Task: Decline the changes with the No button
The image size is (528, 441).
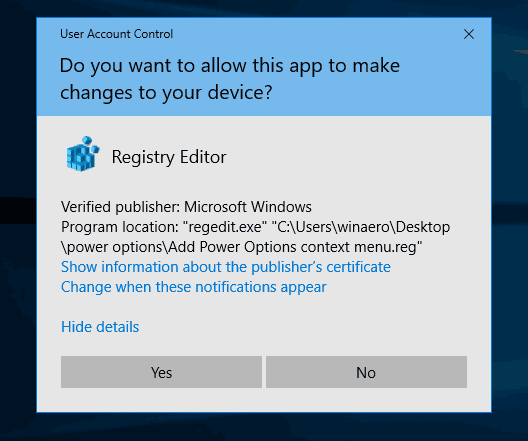Action: coord(366,372)
